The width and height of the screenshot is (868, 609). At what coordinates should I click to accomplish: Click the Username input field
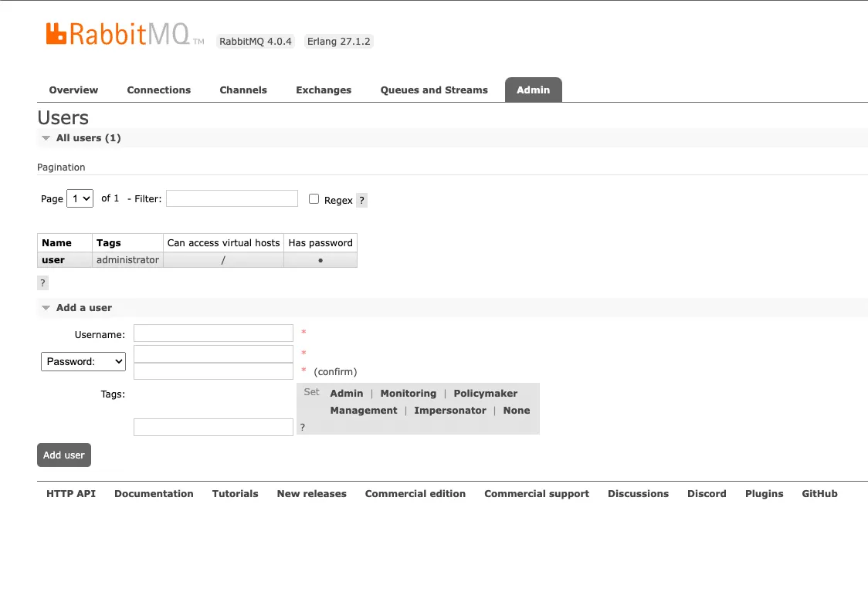(x=213, y=333)
